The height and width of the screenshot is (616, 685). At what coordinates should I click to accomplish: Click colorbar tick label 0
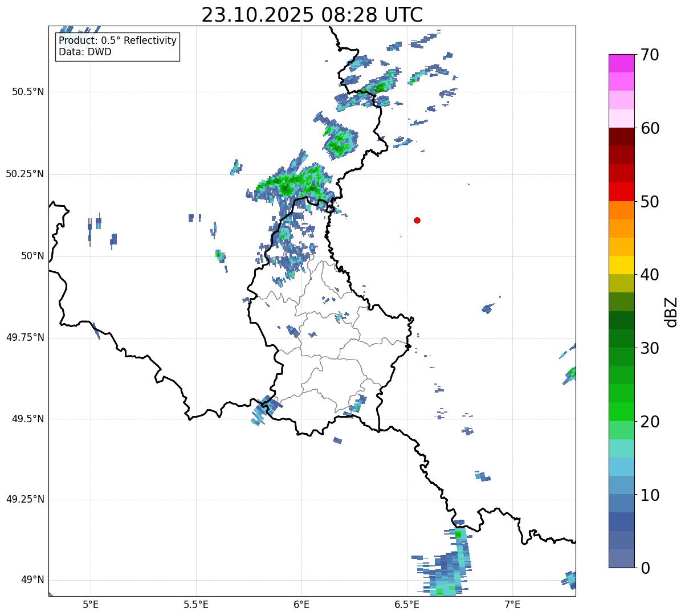(645, 569)
